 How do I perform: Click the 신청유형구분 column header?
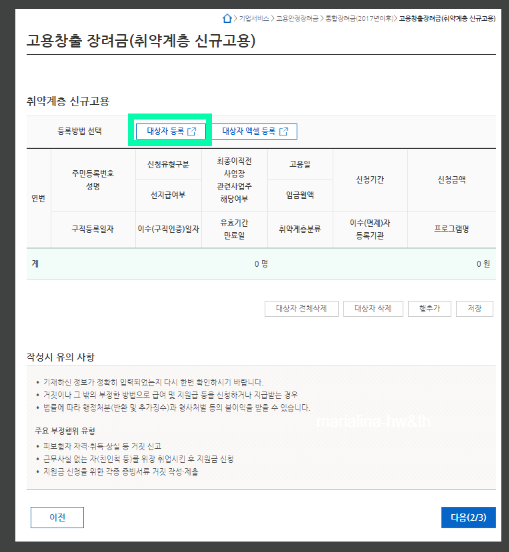coord(168,164)
